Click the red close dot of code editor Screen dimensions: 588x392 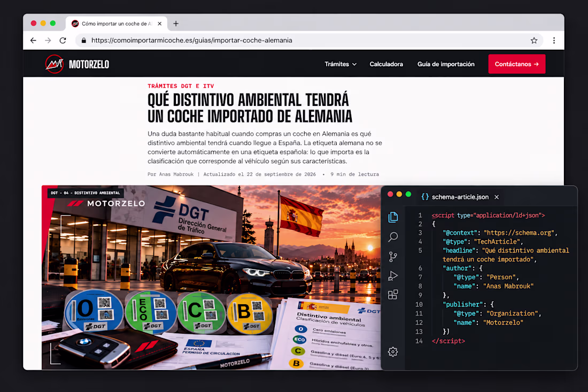pyautogui.click(x=390, y=194)
